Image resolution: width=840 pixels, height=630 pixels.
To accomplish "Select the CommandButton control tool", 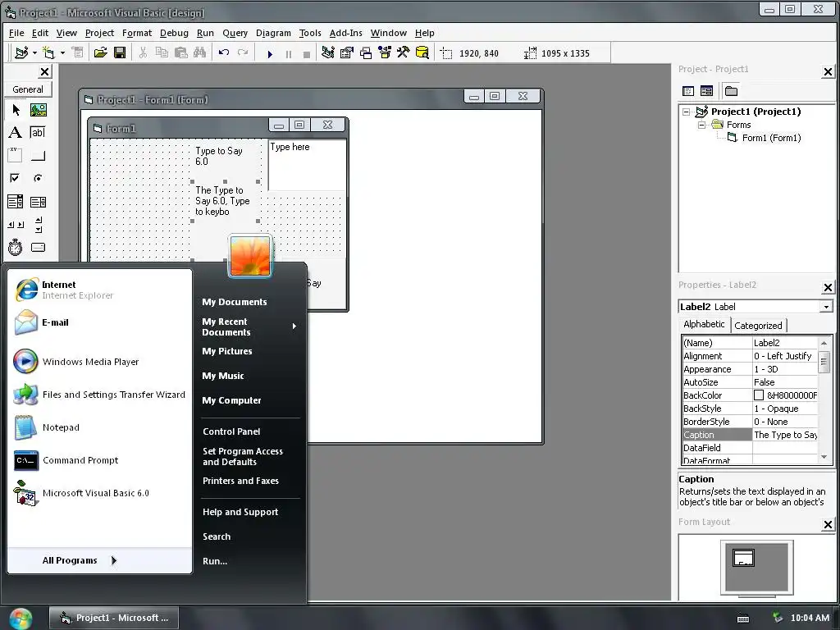I will [x=38, y=155].
